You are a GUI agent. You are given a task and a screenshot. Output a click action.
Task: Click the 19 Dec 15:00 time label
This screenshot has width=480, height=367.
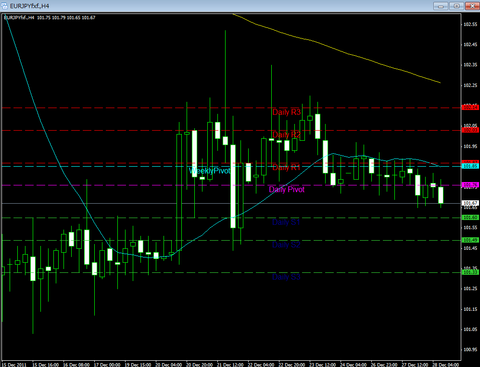tap(138, 364)
